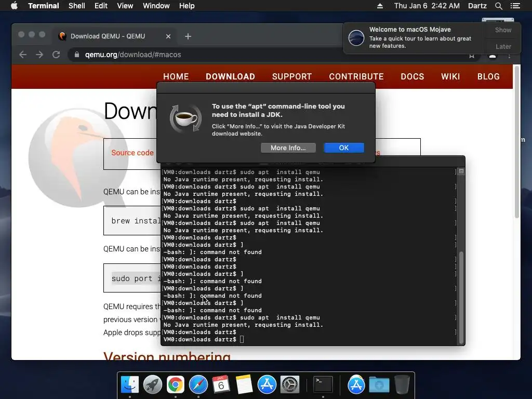The image size is (532, 399).
Task: Open the Applications folder in Dock
Action: 356,385
